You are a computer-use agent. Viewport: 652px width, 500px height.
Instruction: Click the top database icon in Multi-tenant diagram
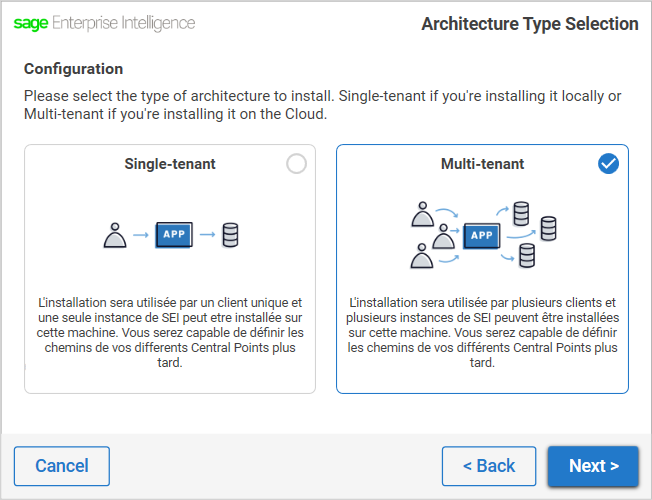pyautogui.click(x=520, y=213)
